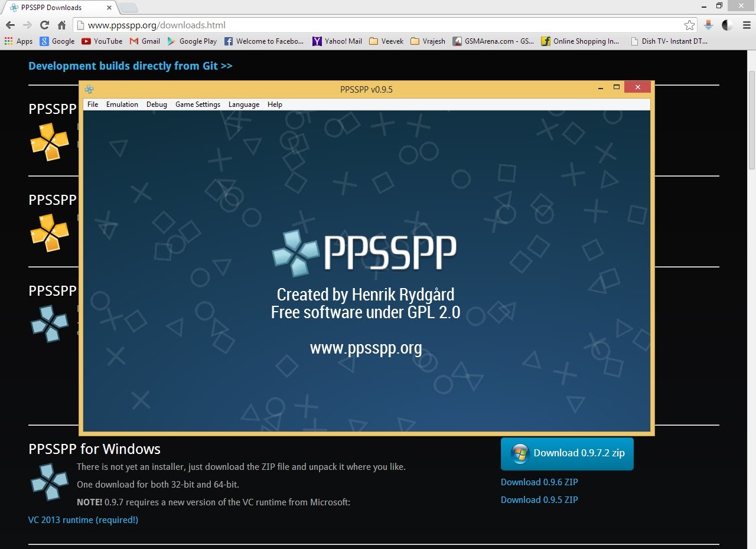Open a new Chrome tab
The height and width of the screenshot is (549, 756).
pyautogui.click(x=129, y=8)
